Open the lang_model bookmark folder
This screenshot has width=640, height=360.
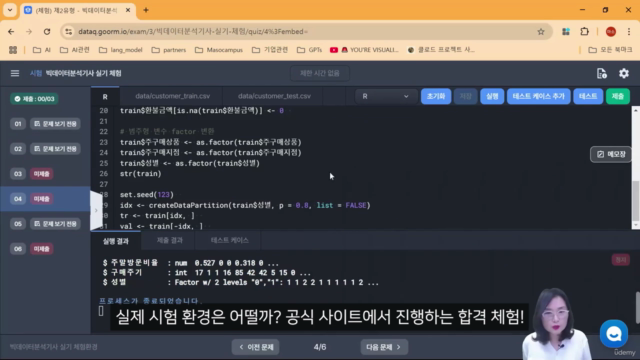(x=120, y=50)
